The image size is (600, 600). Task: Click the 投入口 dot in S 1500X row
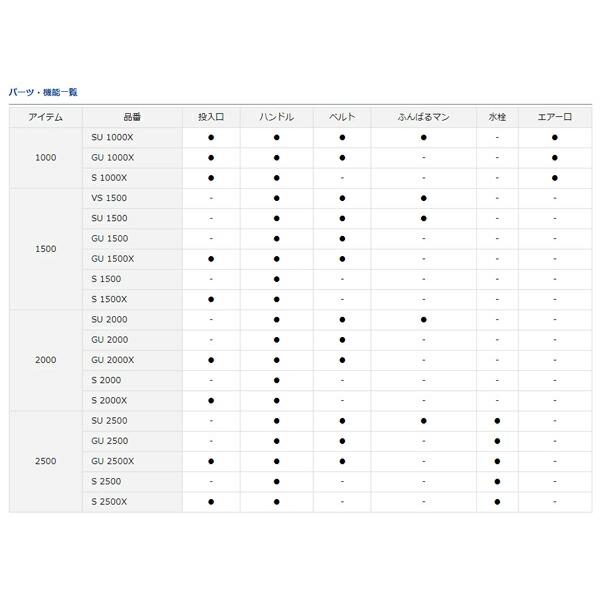211,299
